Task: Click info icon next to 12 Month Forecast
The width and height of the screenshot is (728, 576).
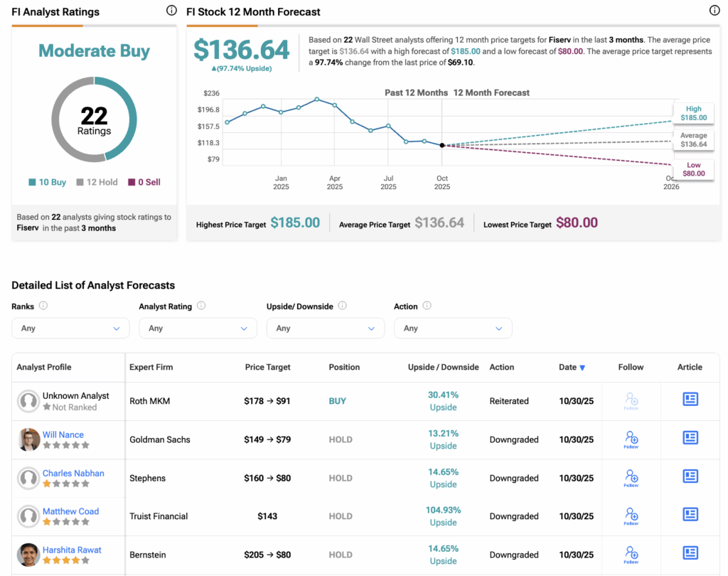Action: pyautogui.click(x=714, y=11)
